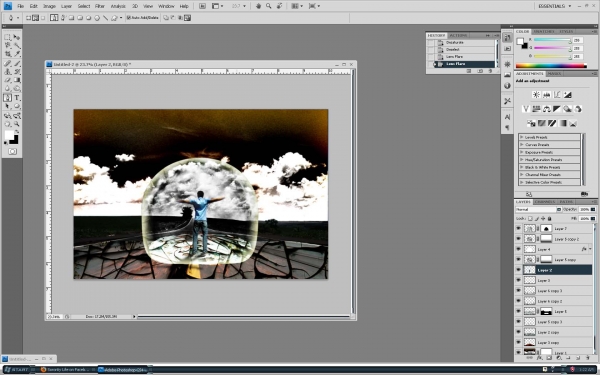Image resolution: width=600 pixels, height=375 pixels.
Task: Select the Healing Brush tool
Action: point(7,63)
